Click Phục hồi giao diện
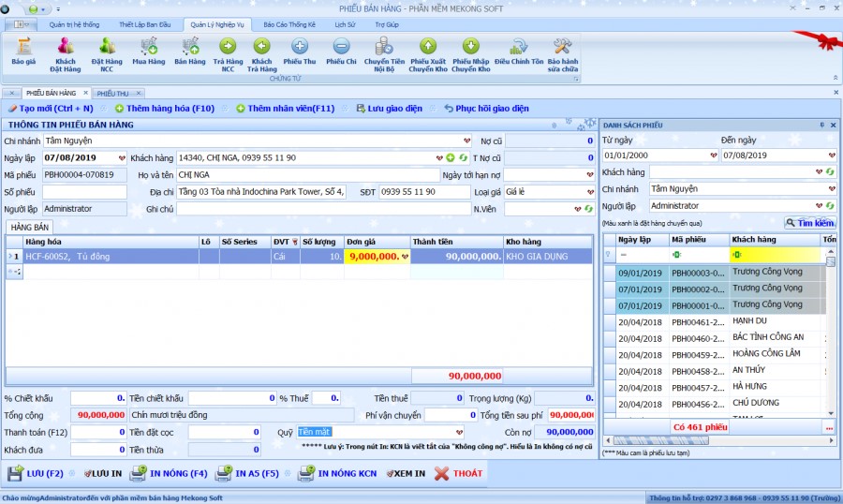 point(486,109)
